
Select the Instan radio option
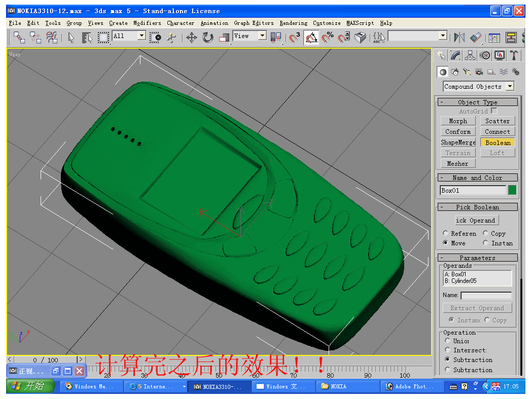coord(485,242)
